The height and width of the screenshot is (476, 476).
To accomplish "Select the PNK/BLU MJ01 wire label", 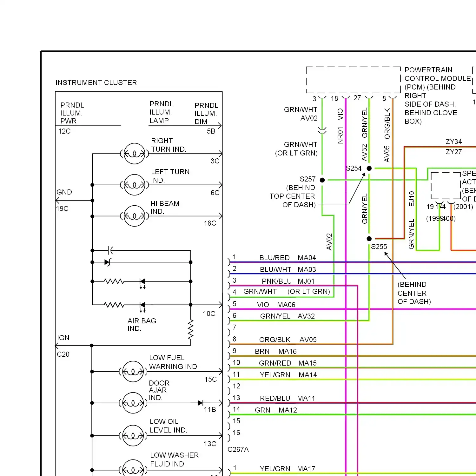I will tap(288, 281).
